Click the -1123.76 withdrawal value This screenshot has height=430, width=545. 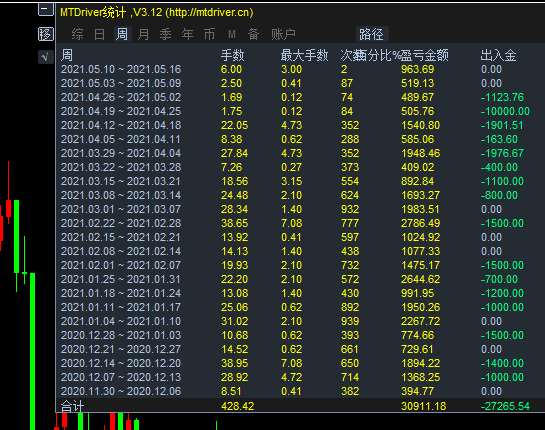coord(502,97)
